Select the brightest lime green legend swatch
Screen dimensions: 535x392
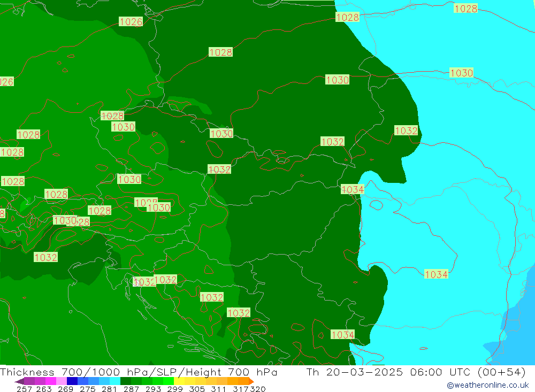click(169, 381)
